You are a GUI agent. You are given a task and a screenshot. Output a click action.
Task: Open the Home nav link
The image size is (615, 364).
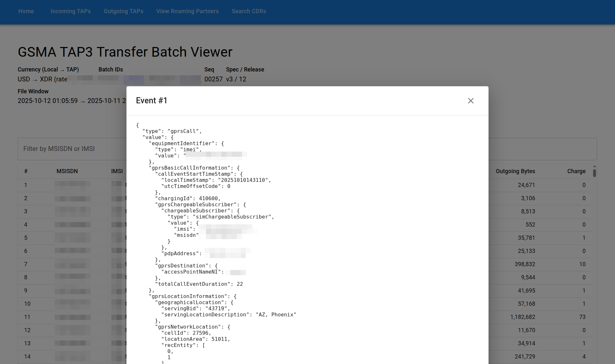26,11
